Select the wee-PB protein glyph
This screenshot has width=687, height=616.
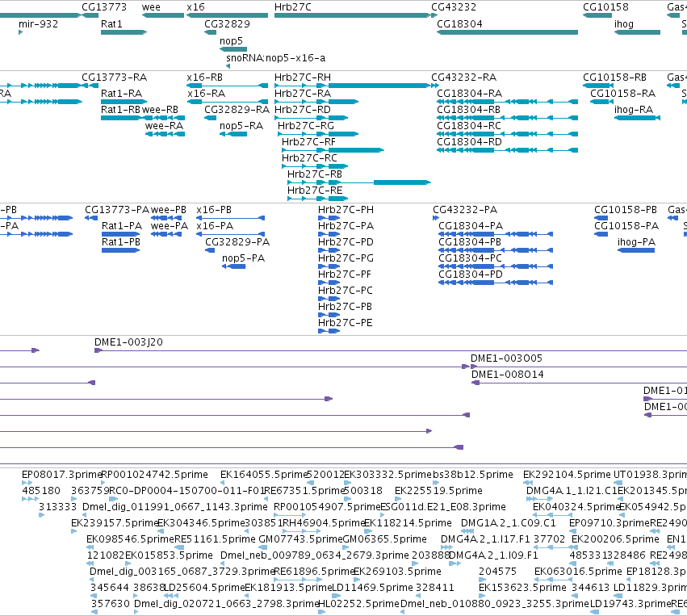166,218
